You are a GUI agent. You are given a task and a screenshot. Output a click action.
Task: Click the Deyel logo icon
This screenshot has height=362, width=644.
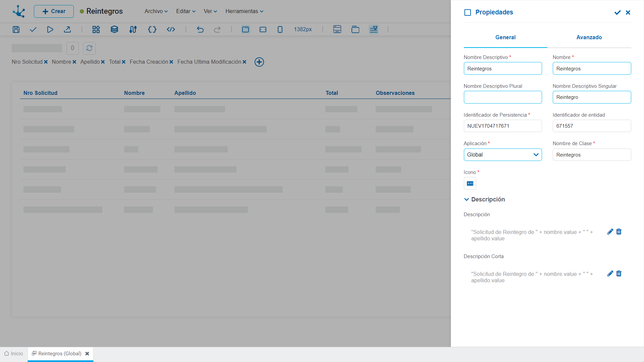coord(19,11)
